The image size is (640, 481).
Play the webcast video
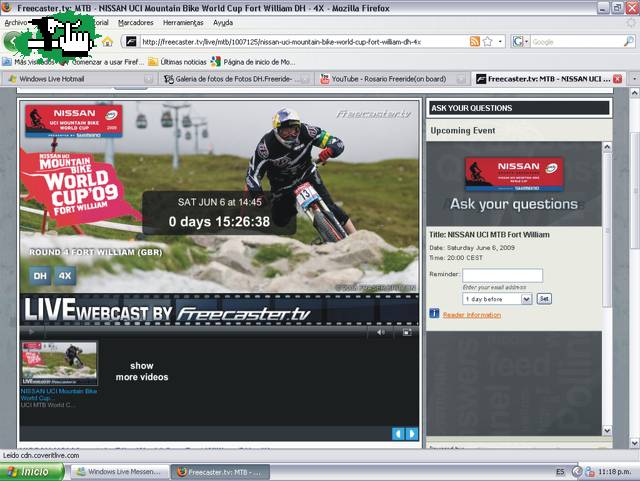pyautogui.click(x=31, y=332)
